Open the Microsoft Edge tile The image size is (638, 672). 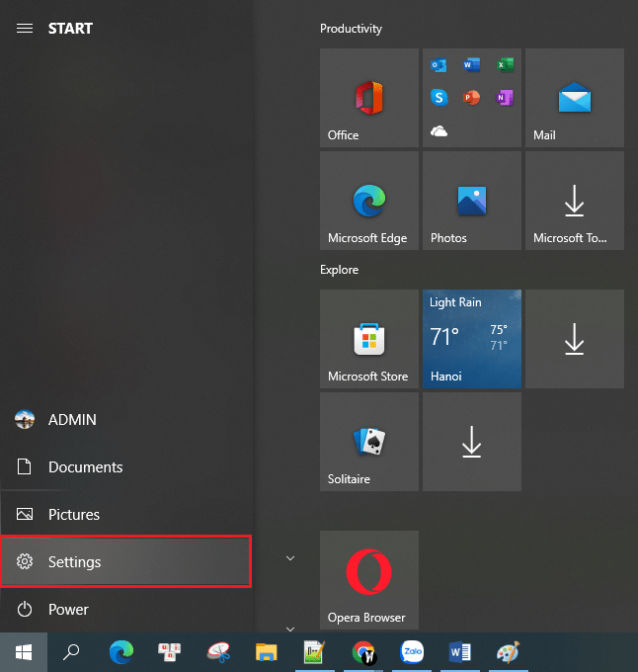pyautogui.click(x=369, y=201)
